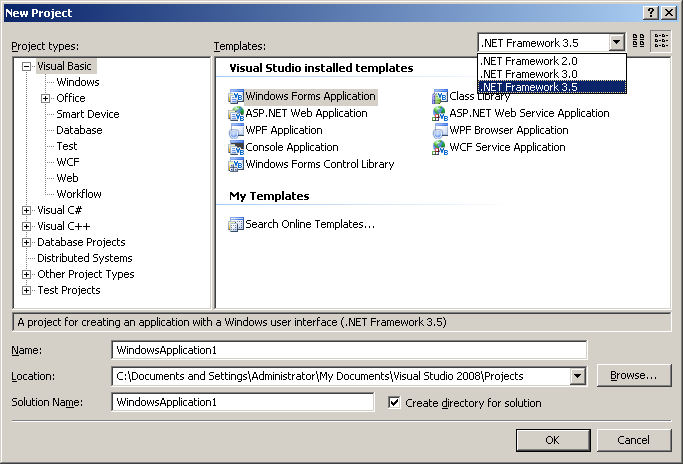683x464 pixels.
Task: Select the Workflow project type
Action: point(79,194)
